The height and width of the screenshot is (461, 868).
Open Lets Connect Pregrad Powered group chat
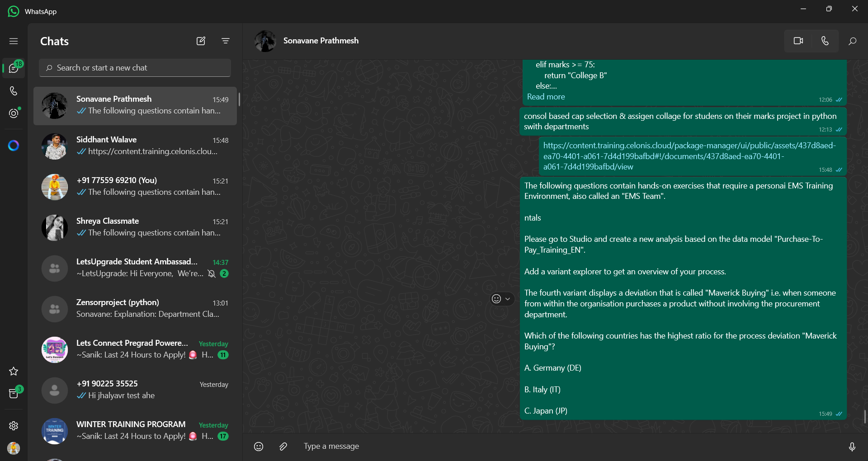(135, 350)
